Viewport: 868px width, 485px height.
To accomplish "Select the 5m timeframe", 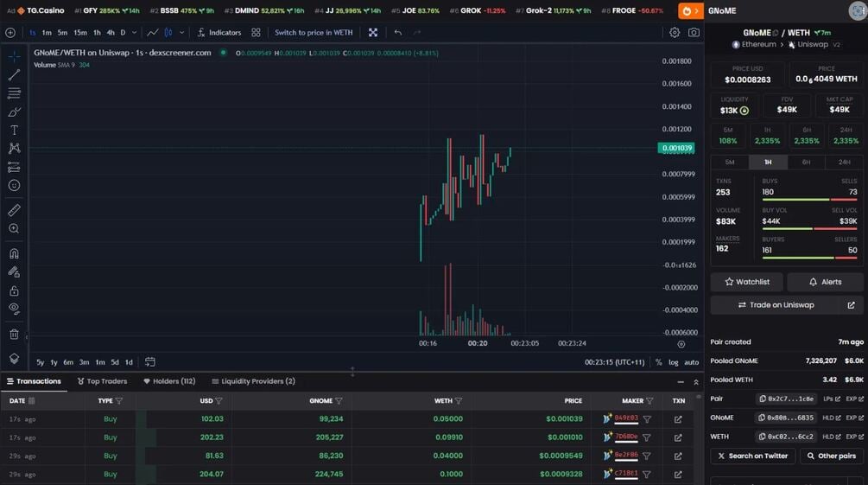I will 62,33.
